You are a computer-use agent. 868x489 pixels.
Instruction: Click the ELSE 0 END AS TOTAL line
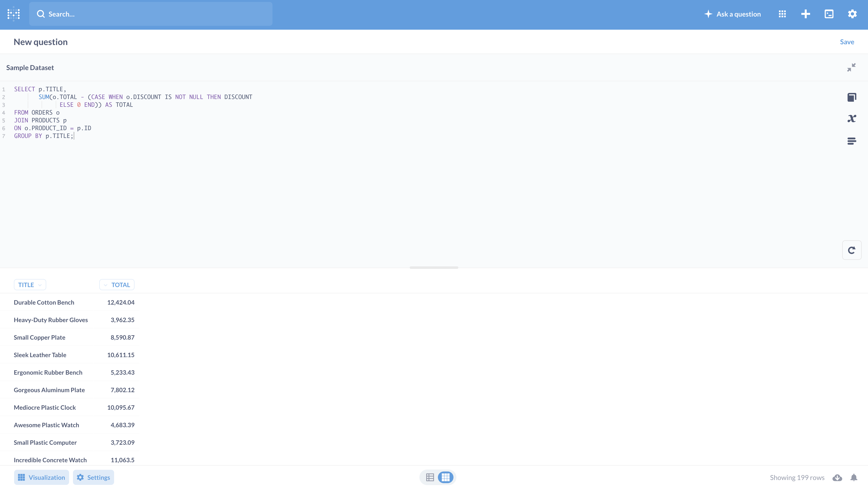[x=96, y=105]
